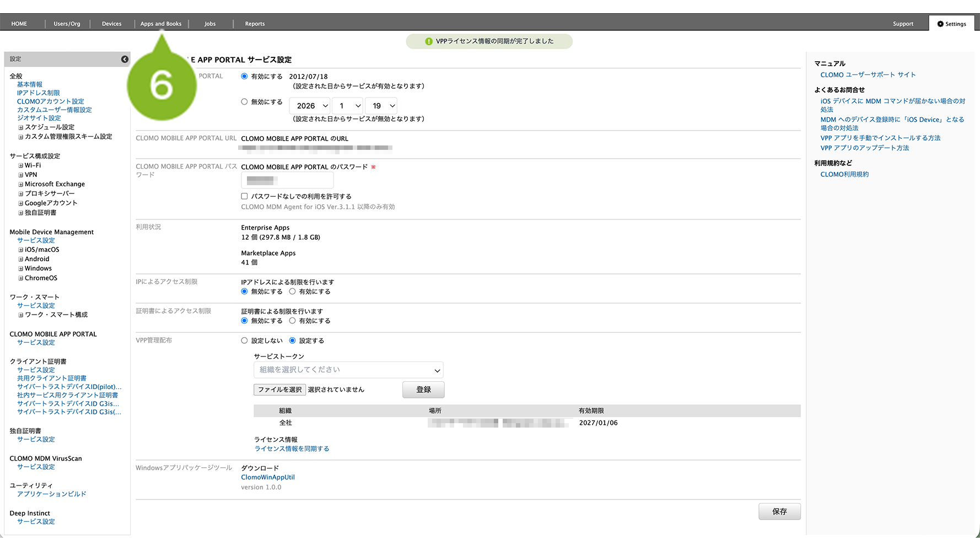The image size is (980, 551).
Task: Click the ファイルを選択 file chooser button
Action: click(280, 390)
